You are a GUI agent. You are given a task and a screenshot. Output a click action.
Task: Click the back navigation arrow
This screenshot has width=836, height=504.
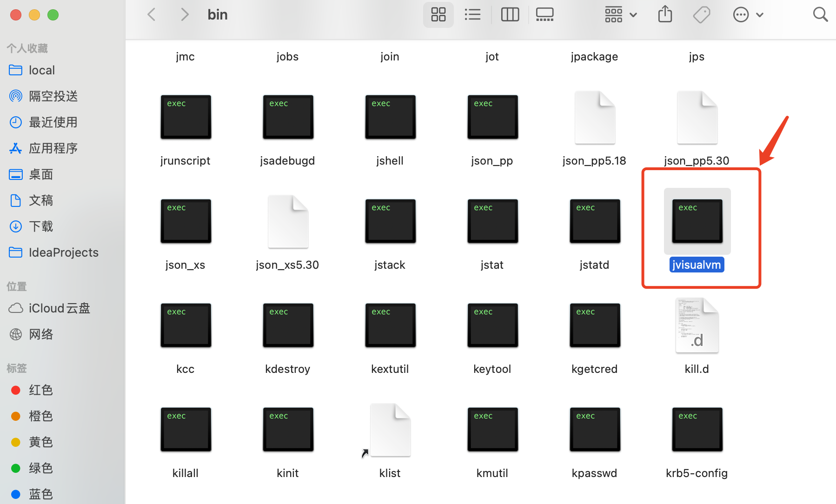pos(151,14)
